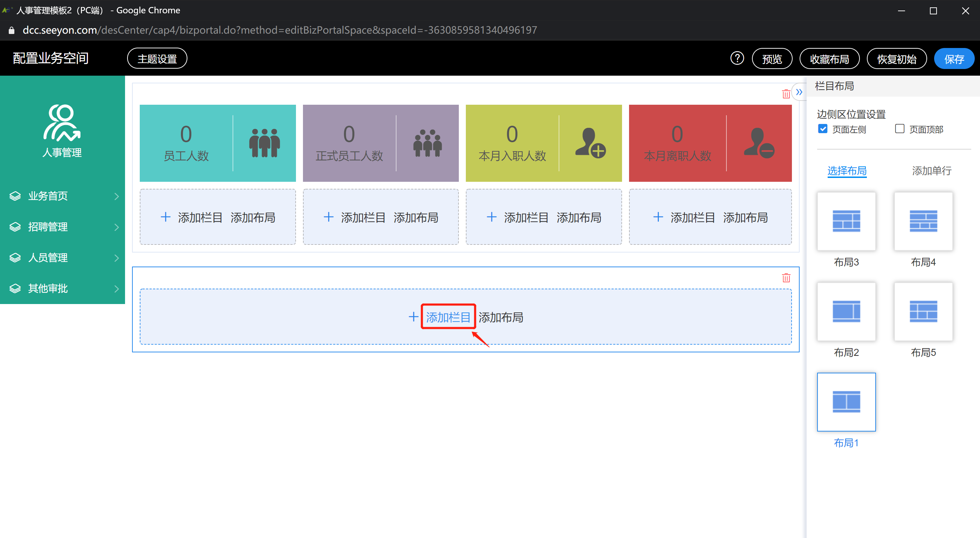Image resolution: width=980 pixels, height=538 pixels.
Task: Click the 员工人数 count value
Action: (186, 134)
